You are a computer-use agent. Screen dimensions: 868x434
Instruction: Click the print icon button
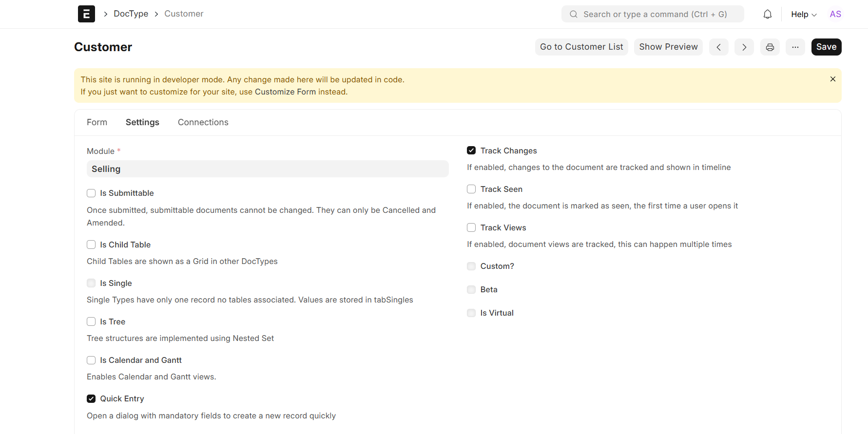770,47
